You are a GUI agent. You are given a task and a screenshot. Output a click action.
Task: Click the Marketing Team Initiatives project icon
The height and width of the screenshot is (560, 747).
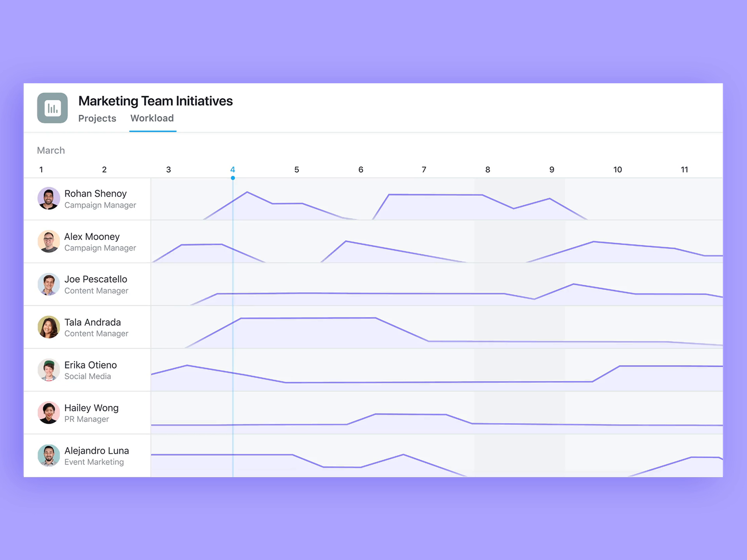coord(52,108)
